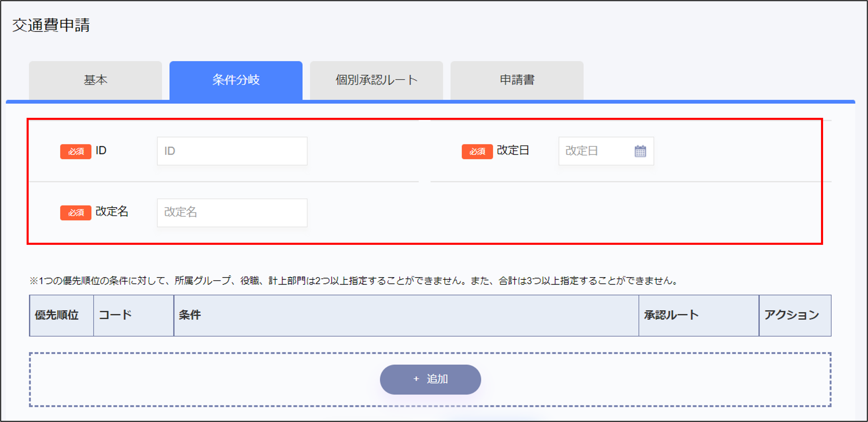The image size is (868, 422).
Task: Click into the 改定名 text field
Action: click(x=232, y=213)
